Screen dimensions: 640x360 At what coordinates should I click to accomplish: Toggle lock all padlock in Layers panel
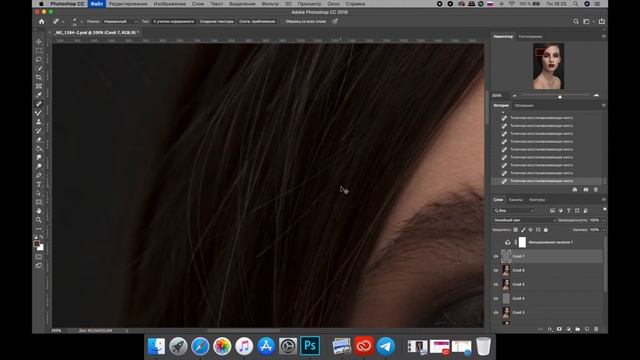[546, 230]
